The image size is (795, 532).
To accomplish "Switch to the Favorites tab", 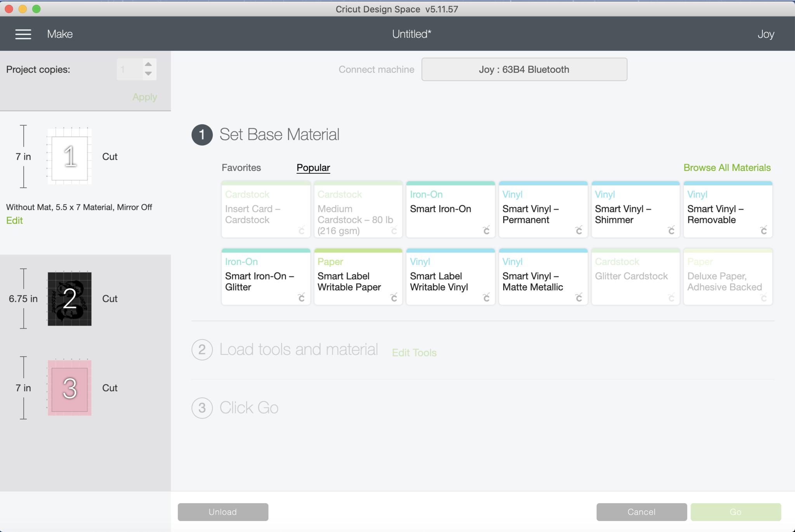I will [241, 168].
